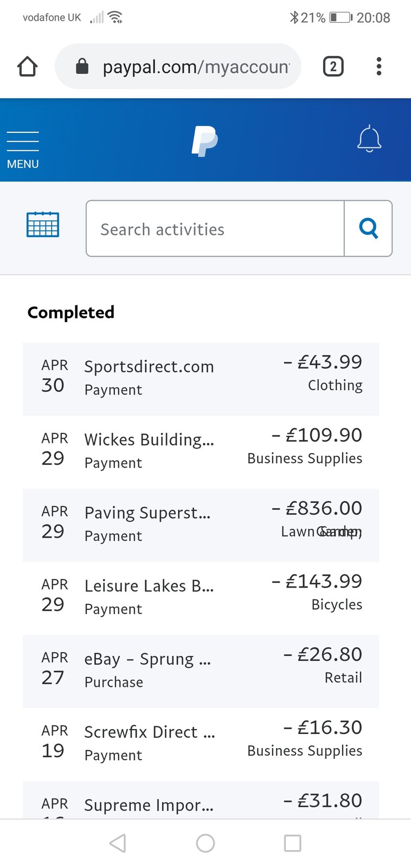
Task: Open the browser tab switcher showing 2
Action: coord(333,66)
